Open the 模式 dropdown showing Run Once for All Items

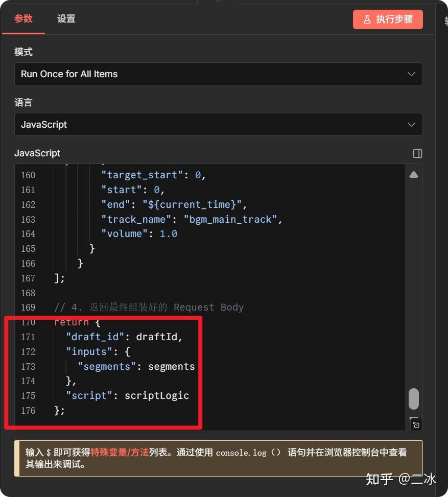coord(218,74)
